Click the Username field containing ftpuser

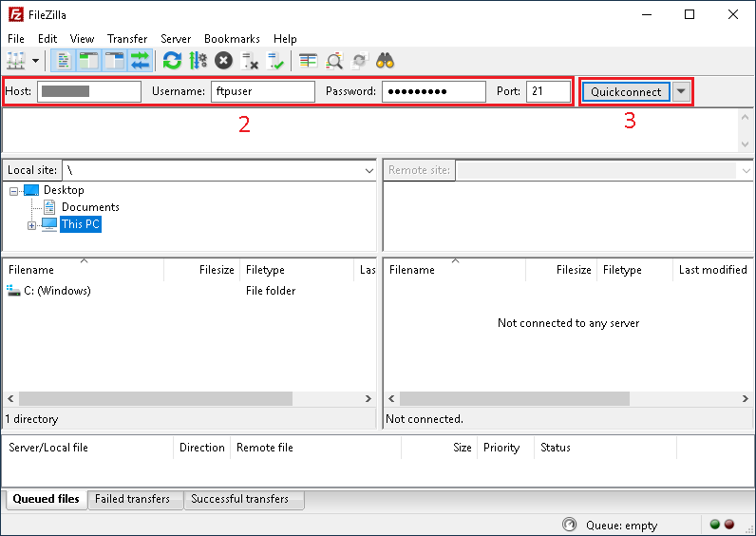[263, 91]
